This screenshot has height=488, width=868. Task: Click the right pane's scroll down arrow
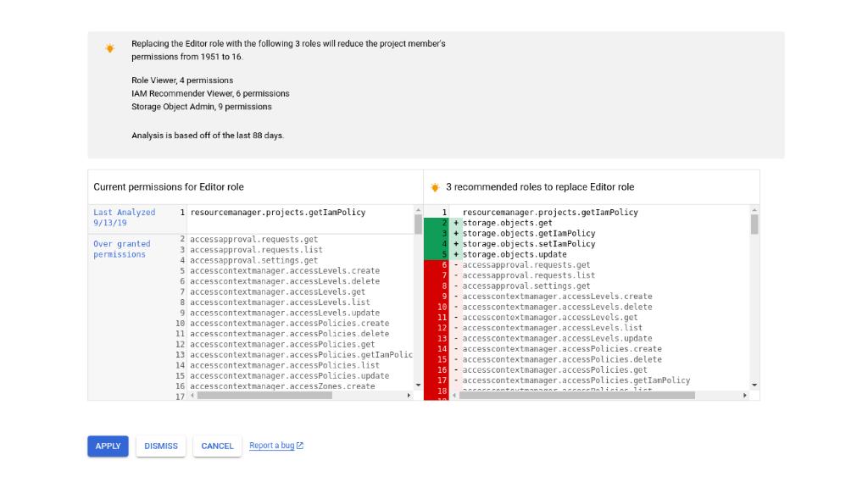(x=754, y=385)
